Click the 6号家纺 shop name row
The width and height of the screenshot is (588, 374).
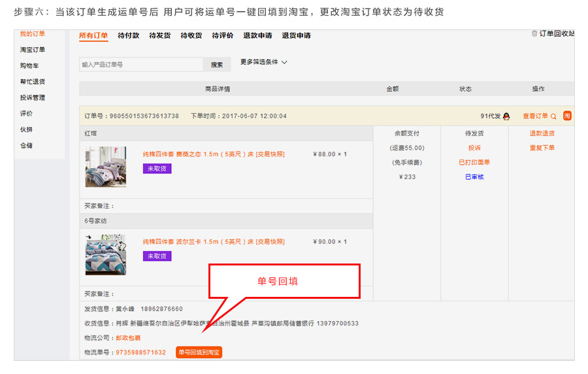pyautogui.click(x=226, y=221)
